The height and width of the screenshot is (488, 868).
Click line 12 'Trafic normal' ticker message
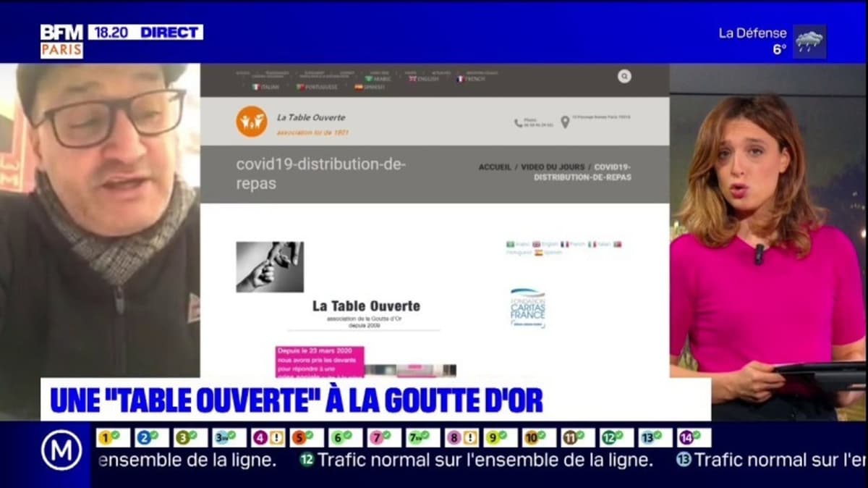coord(477,459)
